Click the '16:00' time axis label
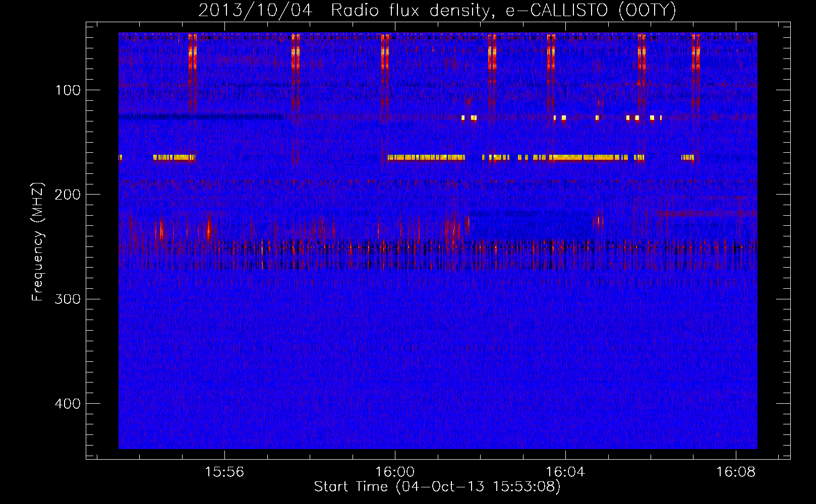 pos(395,472)
